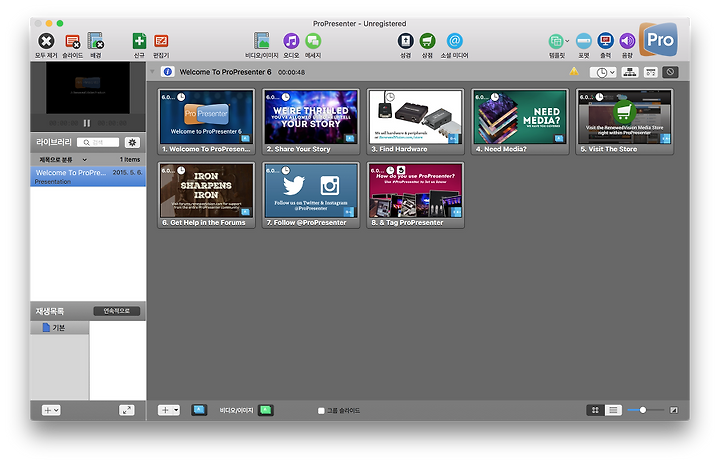The image size is (720, 464).
Task: Click the expand arrows button below the playlist panel
Action: [x=127, y=410]
